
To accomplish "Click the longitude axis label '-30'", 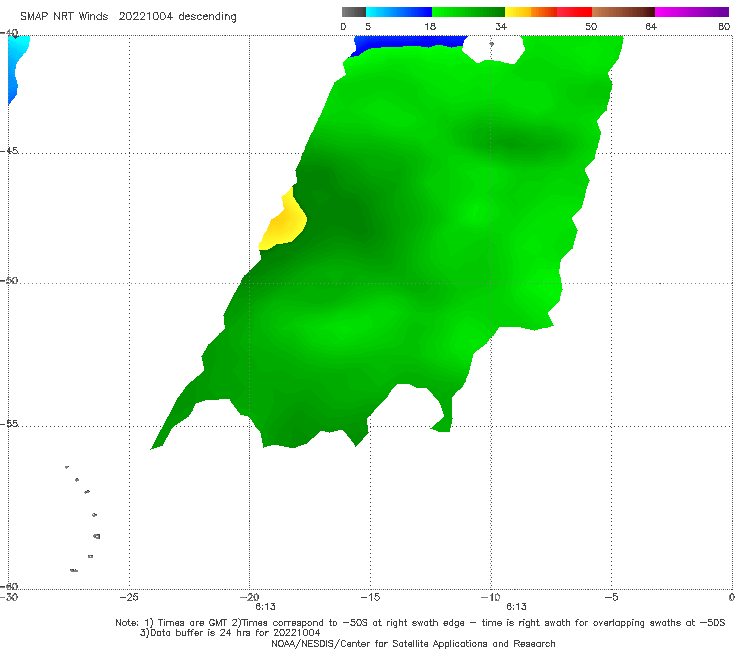I will tap(9, 597).
